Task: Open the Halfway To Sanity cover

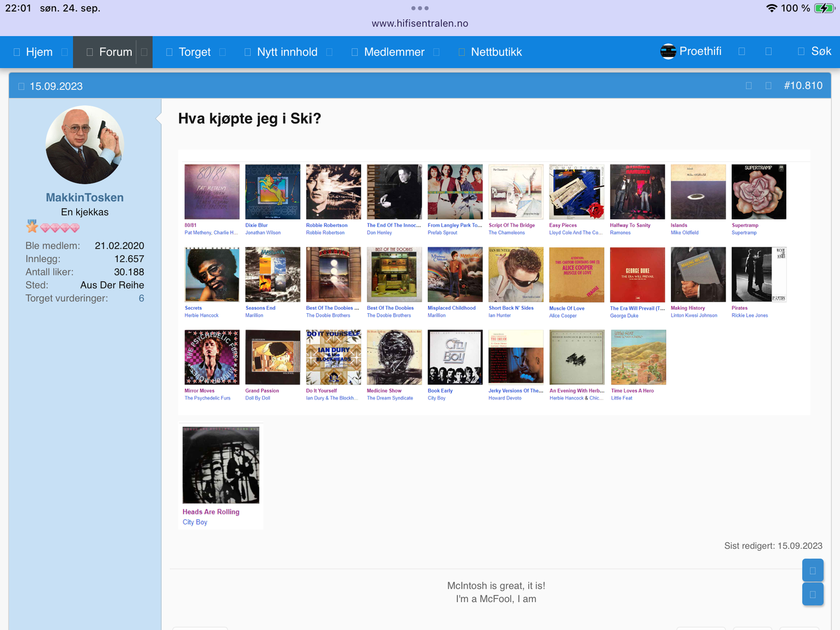Action: (638, 192)
